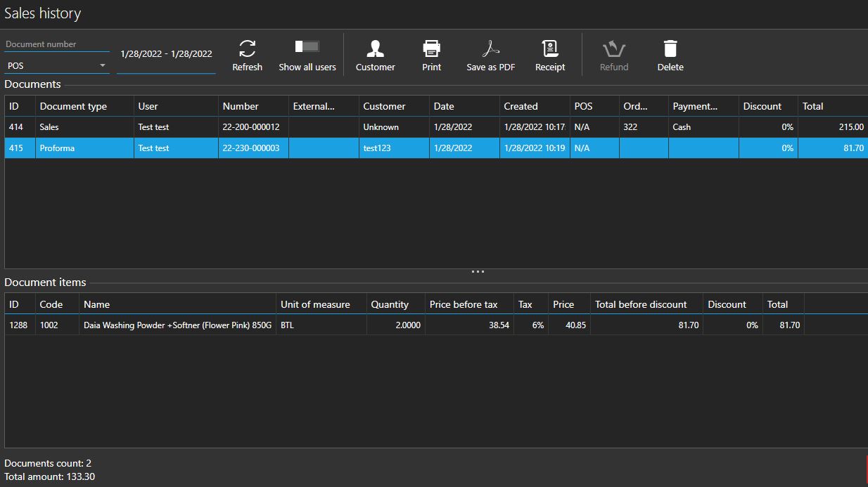The image size is (868, 487).
Task: Click the Print icon
Action: tap(431, 49)
